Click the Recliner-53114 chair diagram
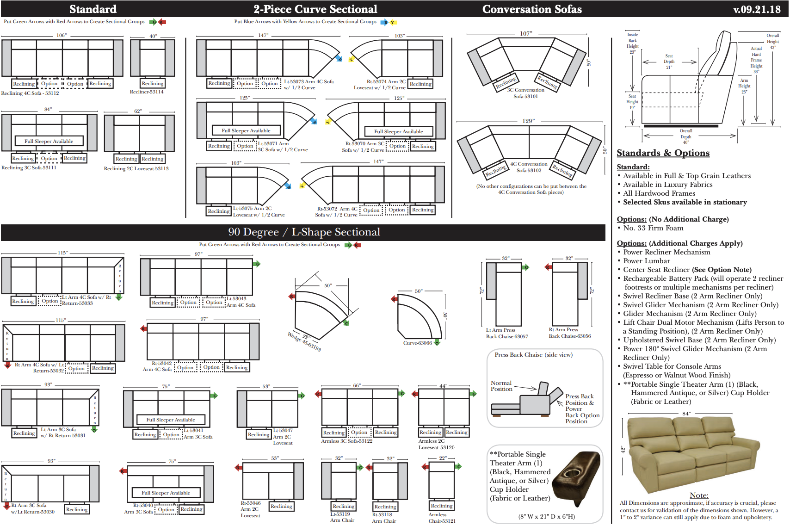796x532 pixels. tap(153, 58)
